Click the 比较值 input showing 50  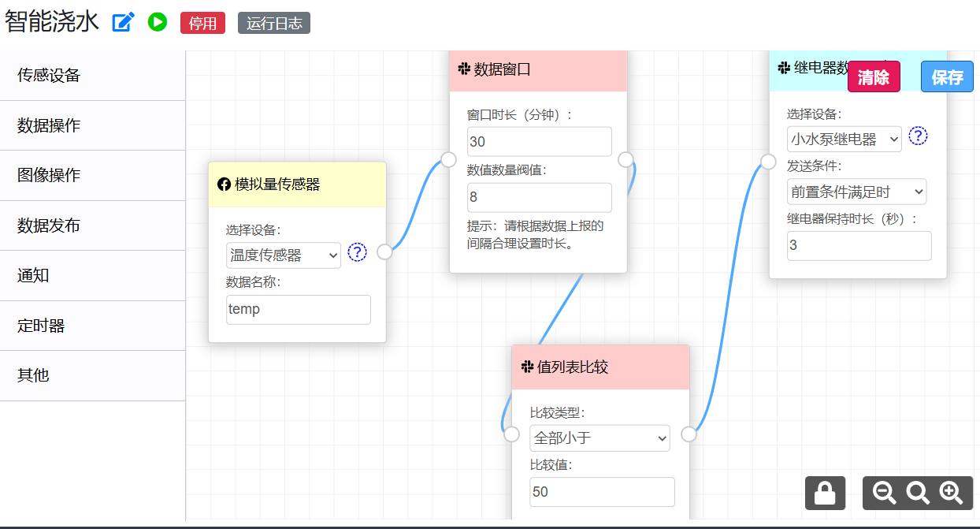(x=602, y=491)
